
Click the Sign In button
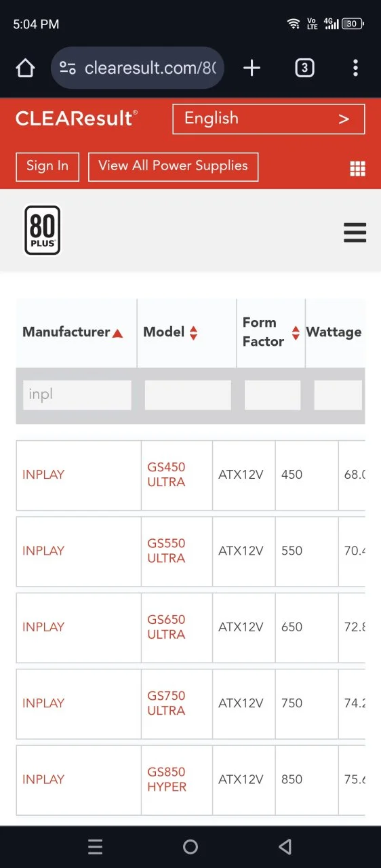[x=47, y=166]
